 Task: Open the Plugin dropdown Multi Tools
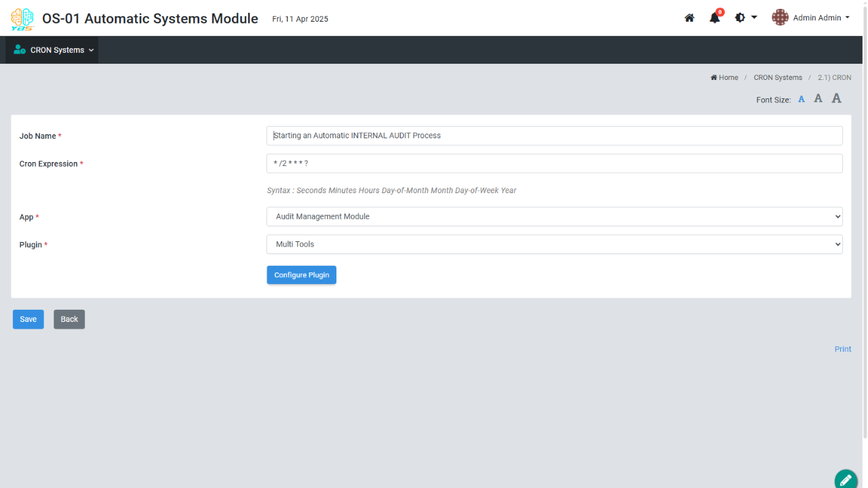(554, 244)
